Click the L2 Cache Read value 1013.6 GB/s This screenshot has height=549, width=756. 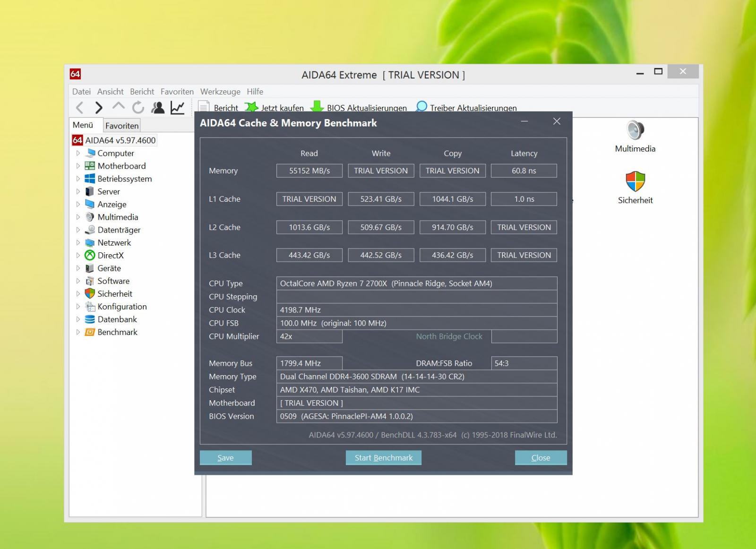click(309, 227)
